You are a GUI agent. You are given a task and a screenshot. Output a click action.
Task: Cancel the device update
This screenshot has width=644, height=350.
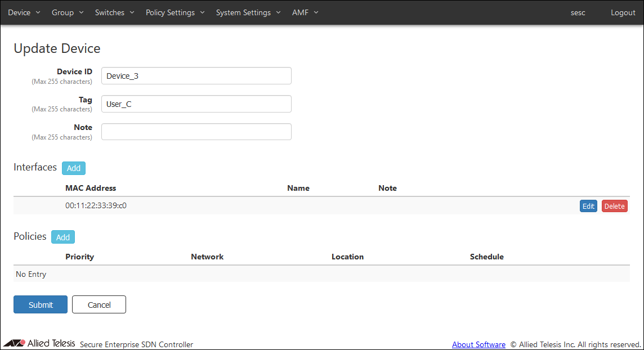(x=99, y=304)
